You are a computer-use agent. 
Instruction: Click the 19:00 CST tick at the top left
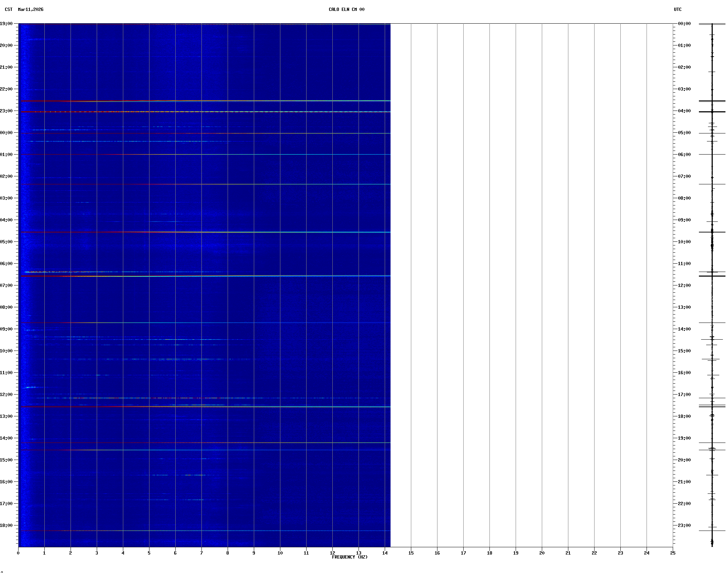[x=6, y=24]
